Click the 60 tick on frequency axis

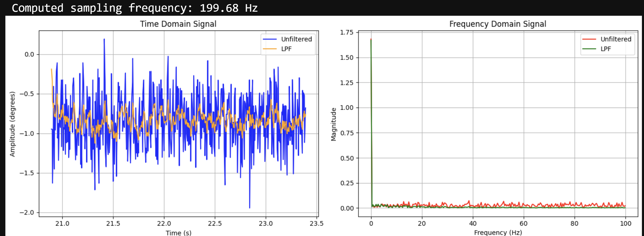[524, 224]
